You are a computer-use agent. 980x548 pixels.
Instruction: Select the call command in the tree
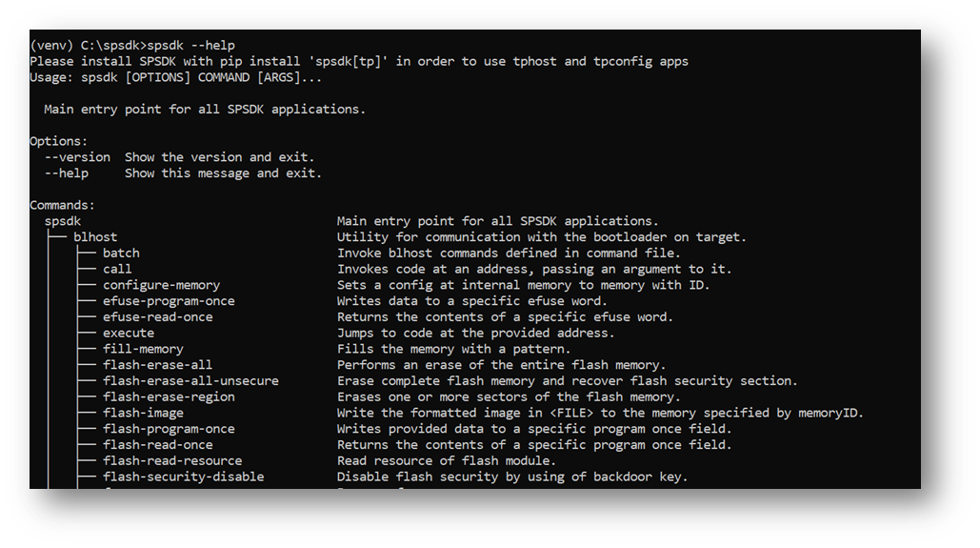117,269
